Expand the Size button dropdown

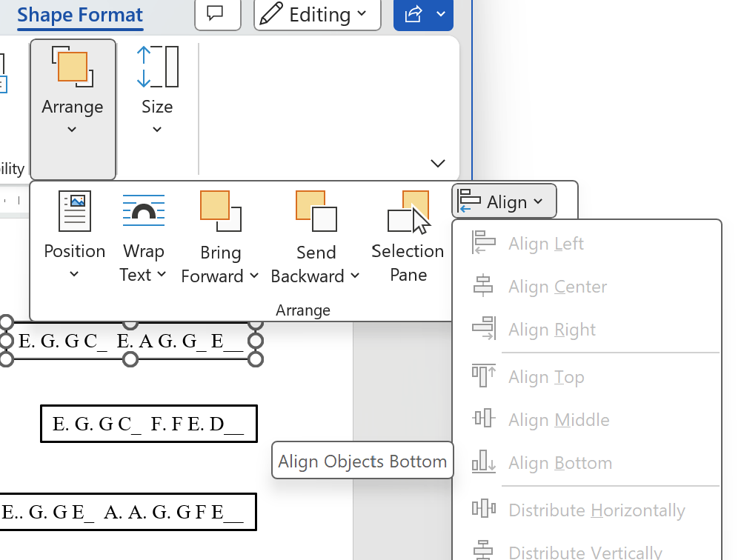click(x=156, y=129)
